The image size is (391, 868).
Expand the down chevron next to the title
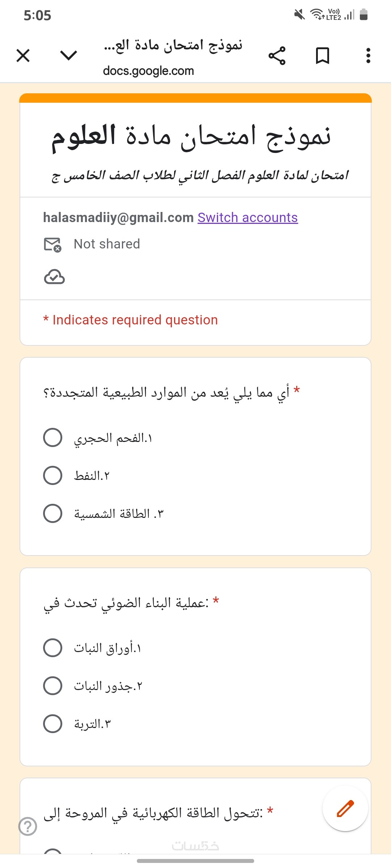[68, 56]
